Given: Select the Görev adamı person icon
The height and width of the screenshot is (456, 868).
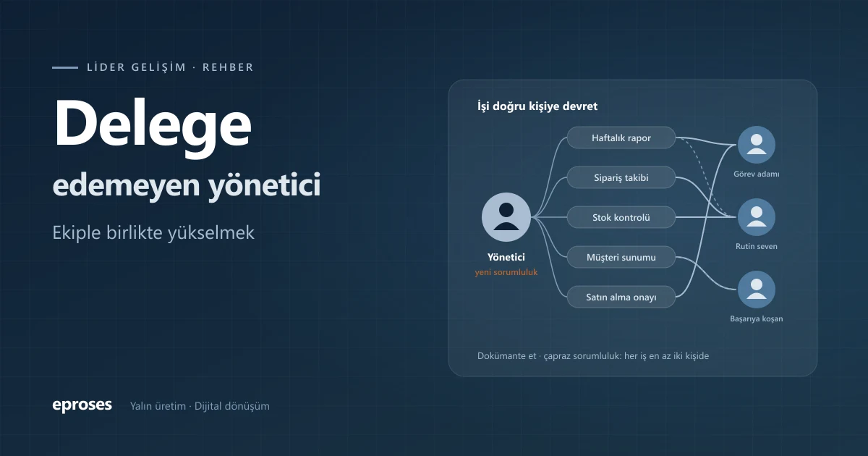Looking at the screenshot, I should [757, 145].
